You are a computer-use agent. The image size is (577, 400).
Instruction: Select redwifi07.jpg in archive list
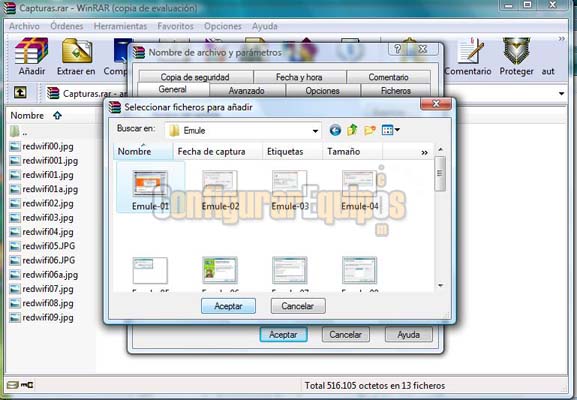pos(42,289)
